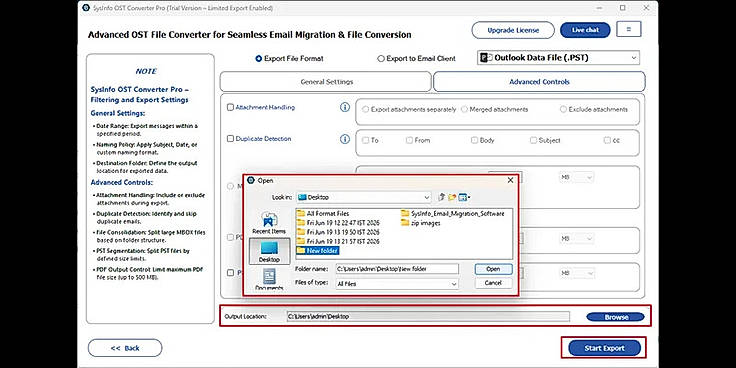The height and width of the screenshot is (368, 736).
Task: Select folder Fri Jun 19 13 19 50 IST 2026
Action: click(338, 232)
